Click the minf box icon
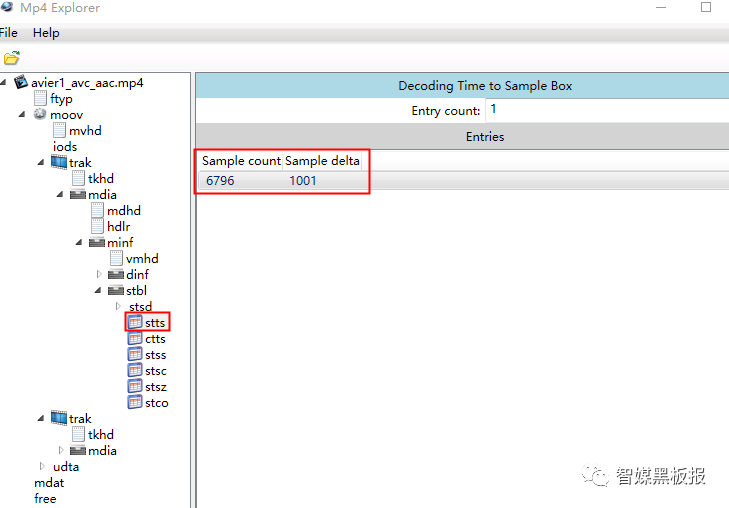 (97, 242)
